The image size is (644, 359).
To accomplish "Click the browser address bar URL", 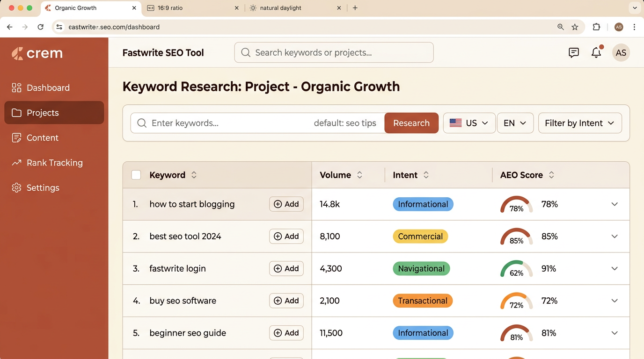I will click(114, 27).
